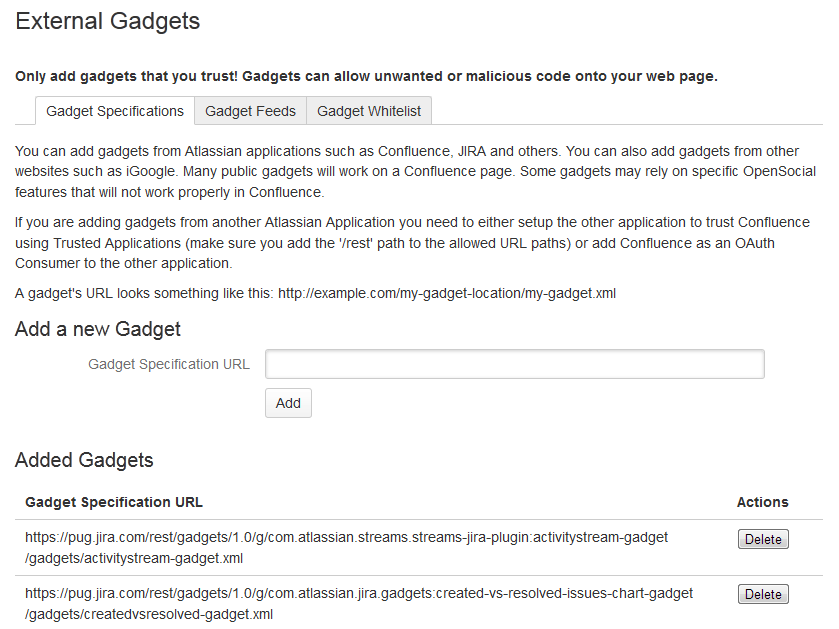Click the Actions column header
The image size is (839, 629).
(762, 502)
